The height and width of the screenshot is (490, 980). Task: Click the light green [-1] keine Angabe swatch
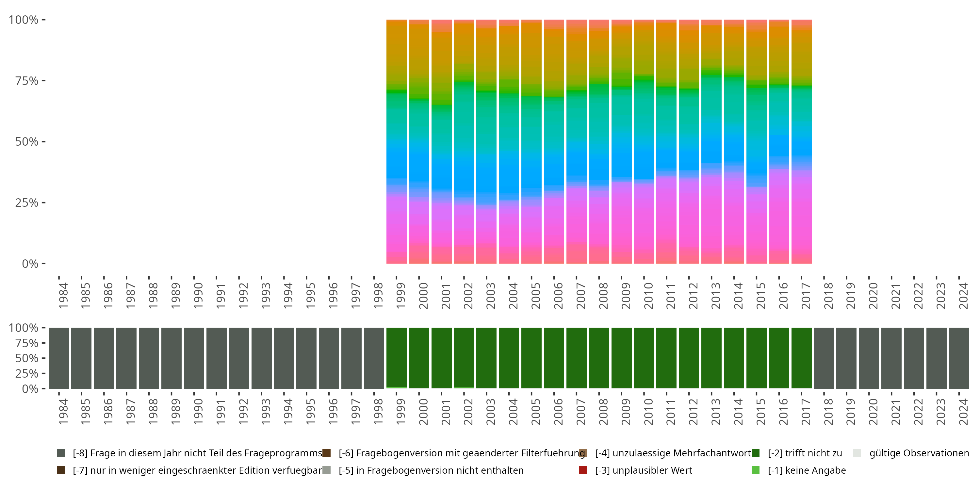click(x=756, y=470)
